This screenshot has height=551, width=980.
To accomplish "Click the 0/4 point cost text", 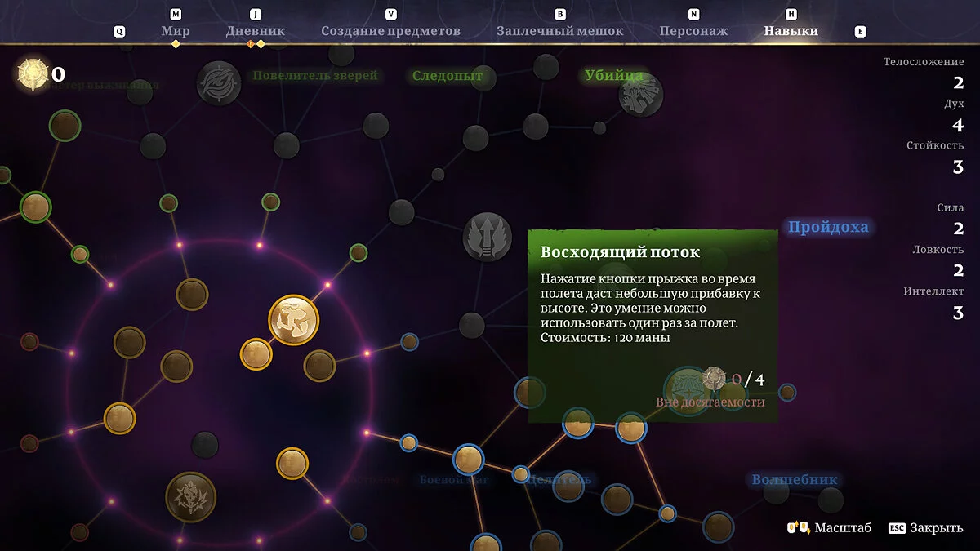I will tap(747, 379).
